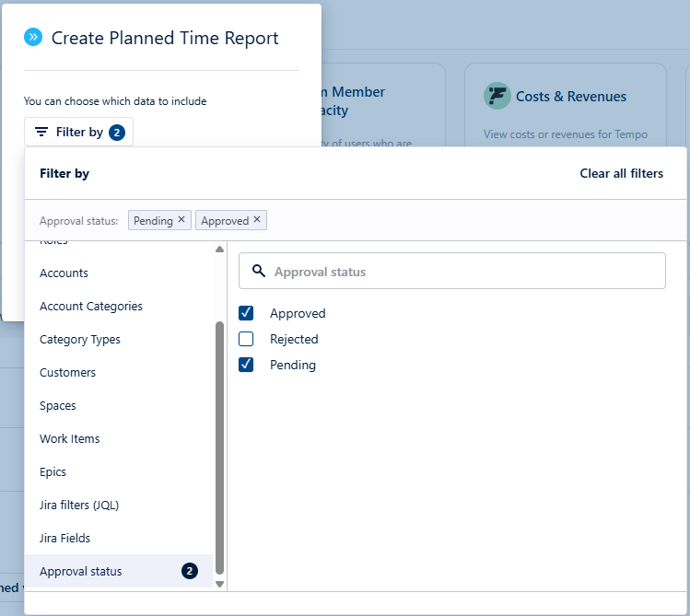The image size is (690, 616).
Task: Click the Approved label text
Action: [x=298, y=313]
